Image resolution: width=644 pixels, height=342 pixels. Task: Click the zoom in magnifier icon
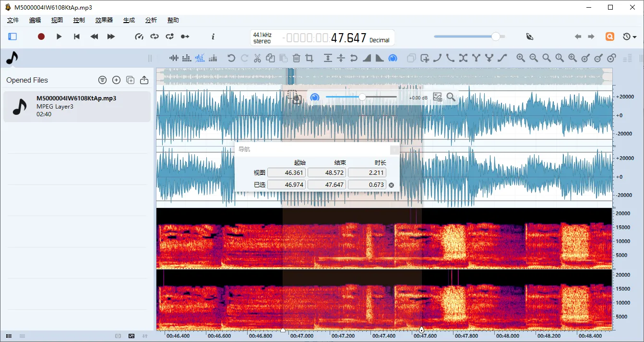click(x=521, y=58)
